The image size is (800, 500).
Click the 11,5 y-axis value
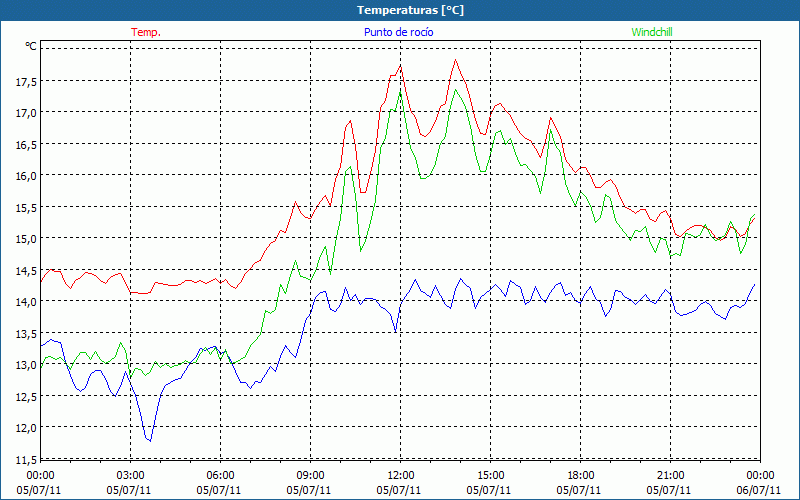coord(26,460)
